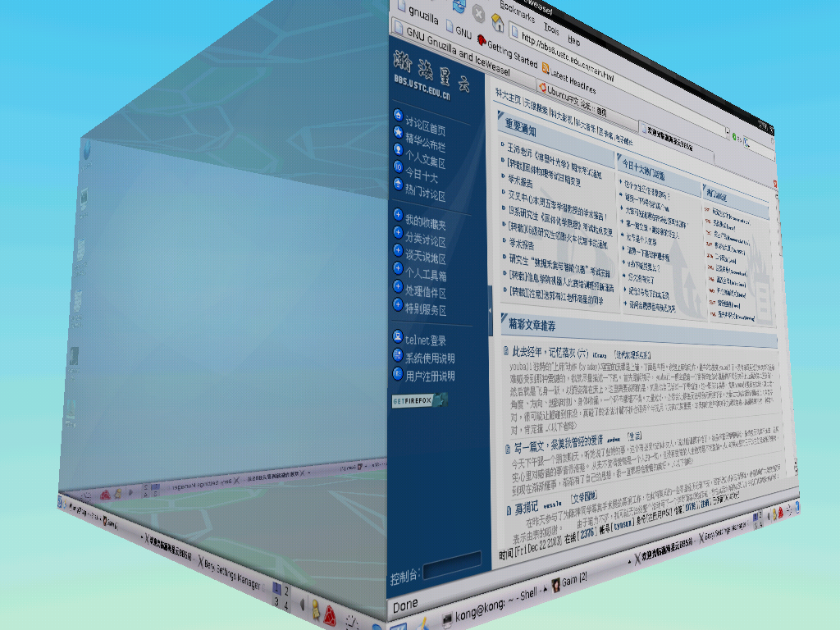Click the 个人文集区 sidebar icon
Image resolution: width=840 pixels, height=630 pixels.
click(398, 149)
